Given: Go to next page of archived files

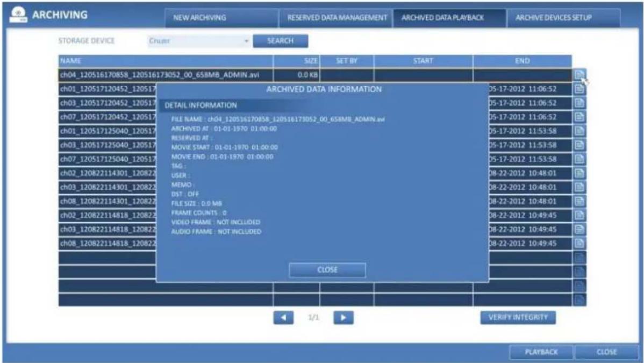Looking at the screenshot, I should point(344,317).
